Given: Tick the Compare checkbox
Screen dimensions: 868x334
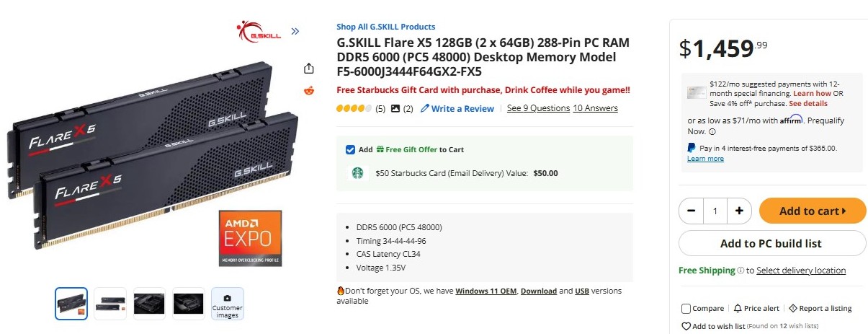Looking at the screenshot, I should tap(686, 309).
